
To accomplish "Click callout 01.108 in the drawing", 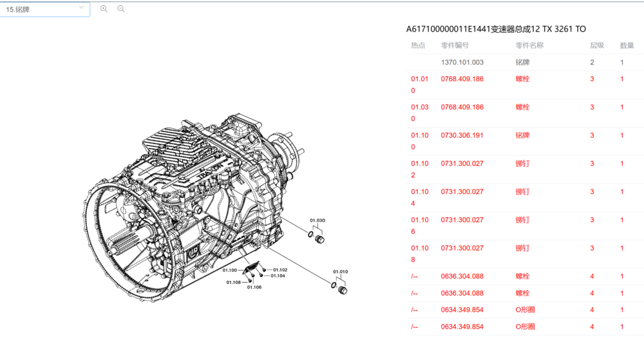I will [233, 282].
